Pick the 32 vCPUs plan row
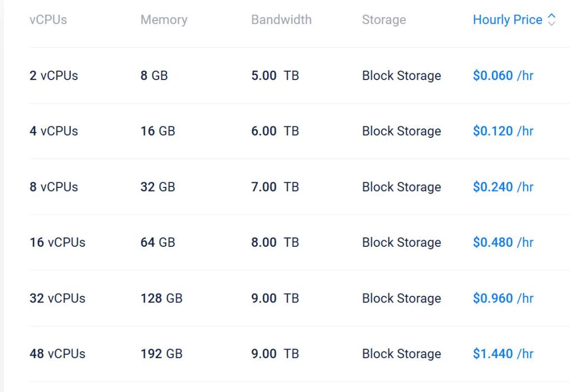 coord(57,298)
